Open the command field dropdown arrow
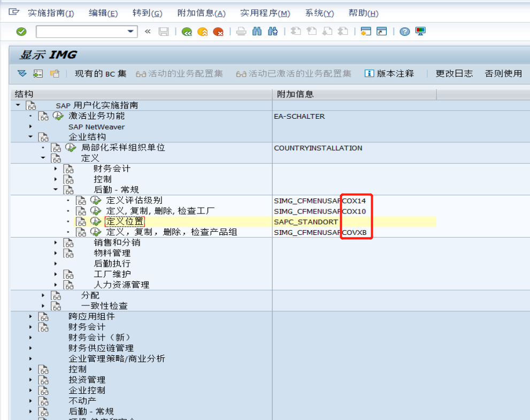Image resolution: width=530 pixels, height=420 pixels. point(130,32)
